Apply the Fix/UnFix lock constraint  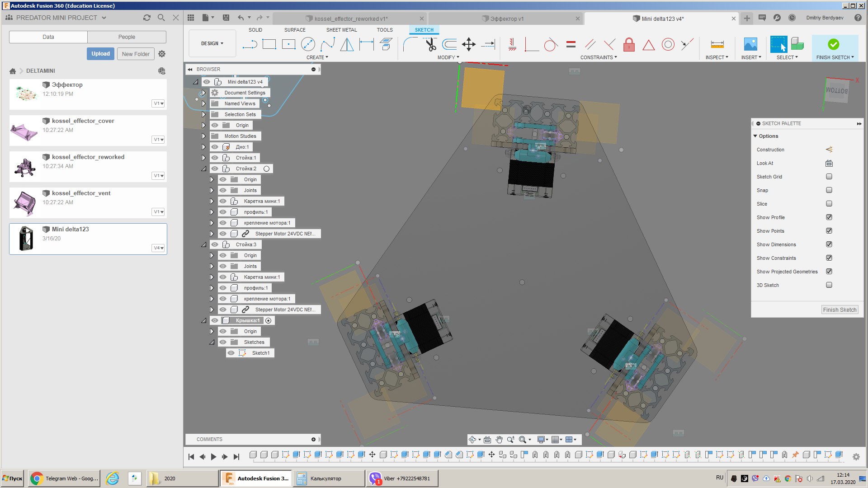(629, 44)
